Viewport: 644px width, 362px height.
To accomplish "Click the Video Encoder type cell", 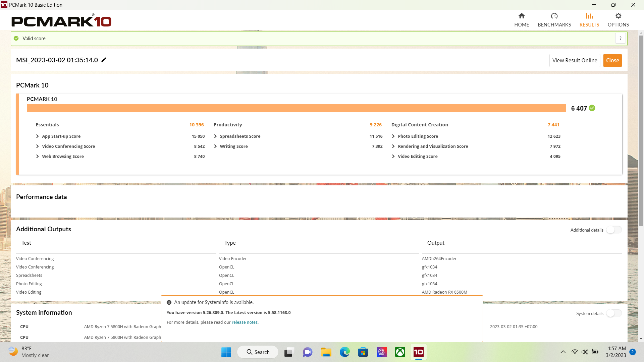I will (233, 259).
